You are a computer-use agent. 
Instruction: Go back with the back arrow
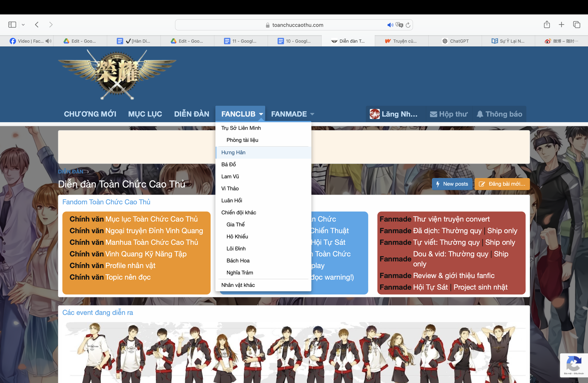[x=37, y=25]
